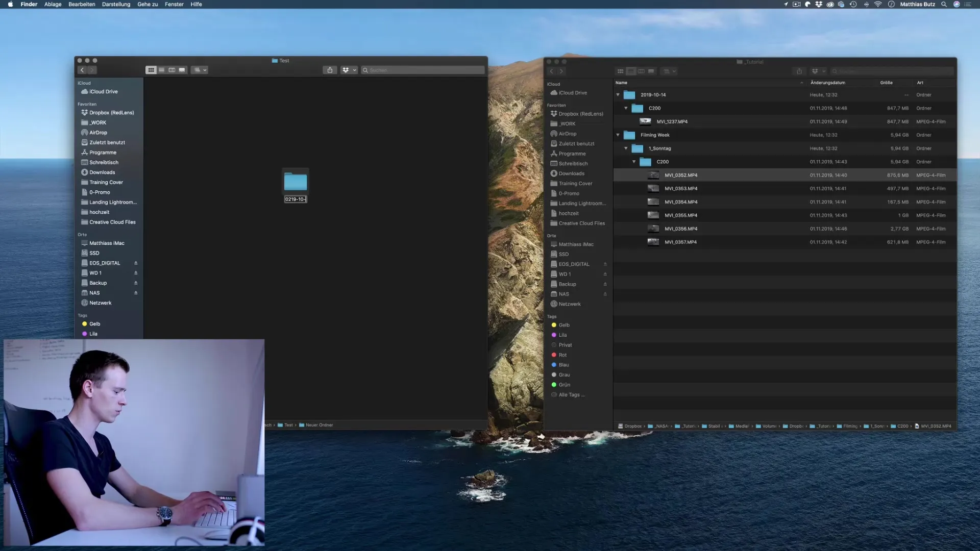Open the Ablage menu

tap(53, 4)
